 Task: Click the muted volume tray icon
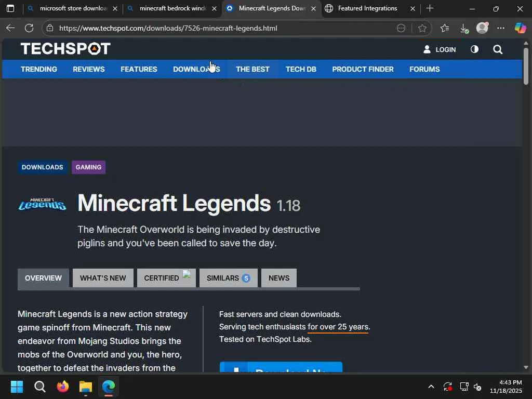[x=477, y=387]
